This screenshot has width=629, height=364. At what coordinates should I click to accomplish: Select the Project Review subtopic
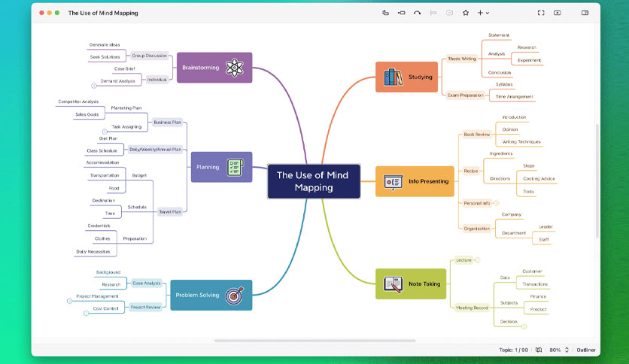tap(145, 307)
